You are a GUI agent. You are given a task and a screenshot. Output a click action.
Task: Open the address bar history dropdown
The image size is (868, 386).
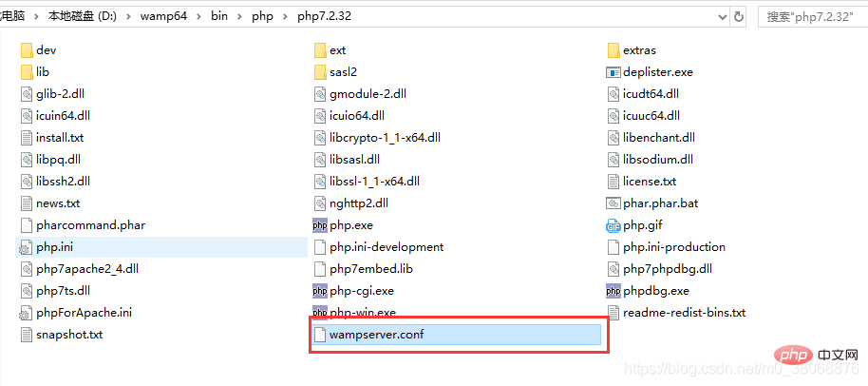pos(723,16)
